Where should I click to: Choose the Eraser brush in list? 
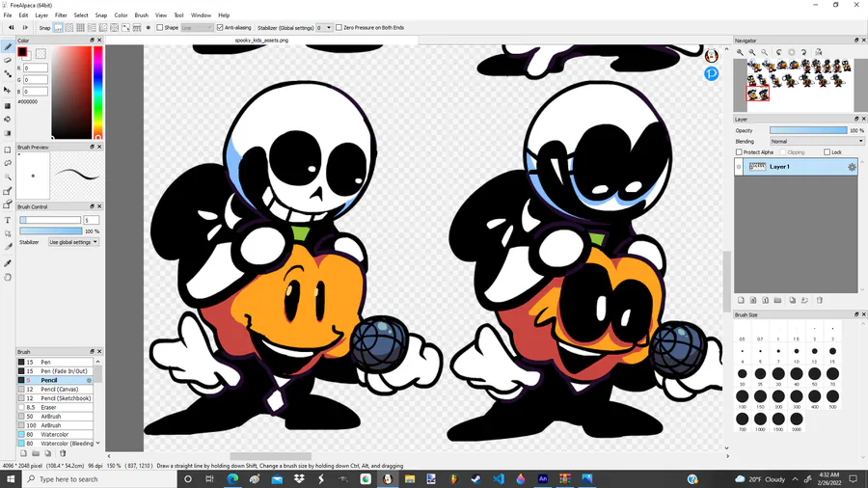(x=55, y=407)
